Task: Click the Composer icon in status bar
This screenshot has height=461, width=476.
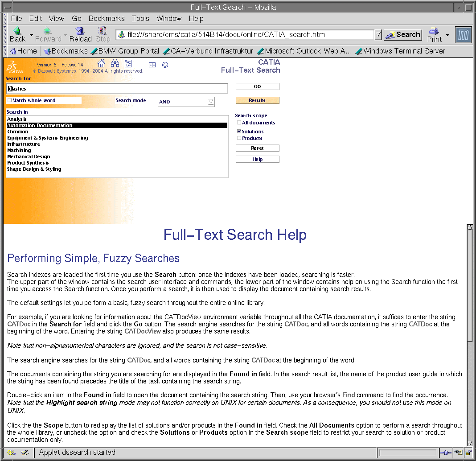Action: [x=25, y=453]
